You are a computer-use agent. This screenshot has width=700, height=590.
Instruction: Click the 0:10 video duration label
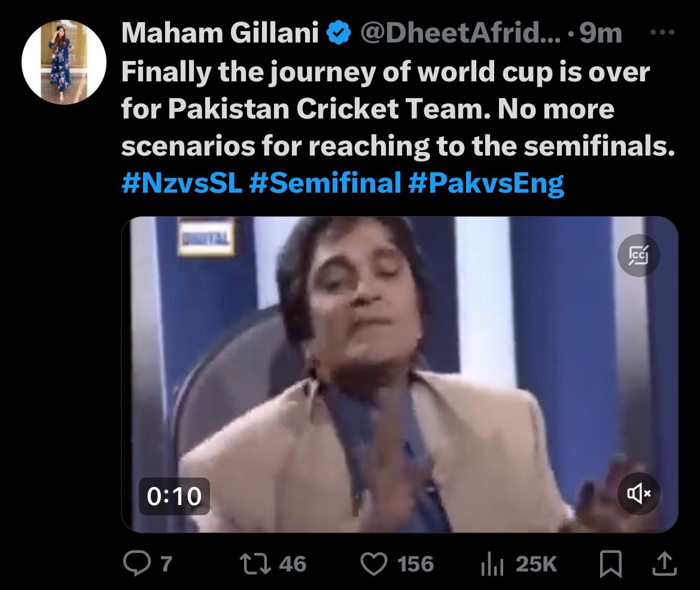174,496
